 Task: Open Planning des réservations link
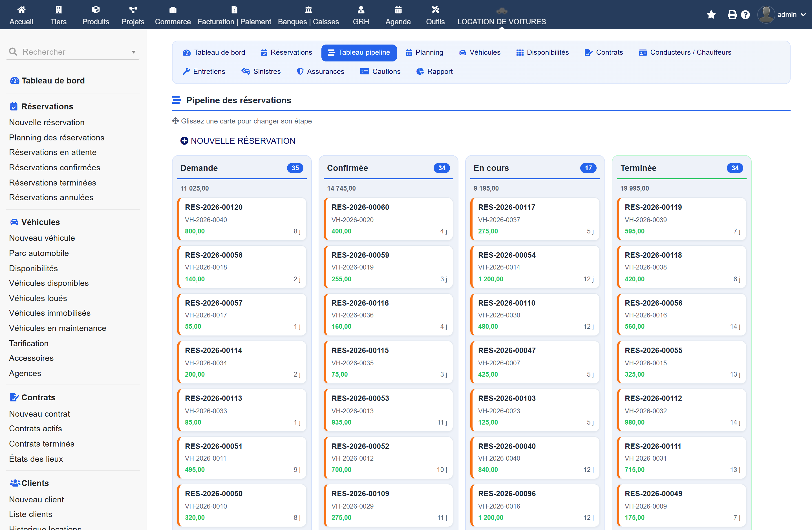coord(57,138)
